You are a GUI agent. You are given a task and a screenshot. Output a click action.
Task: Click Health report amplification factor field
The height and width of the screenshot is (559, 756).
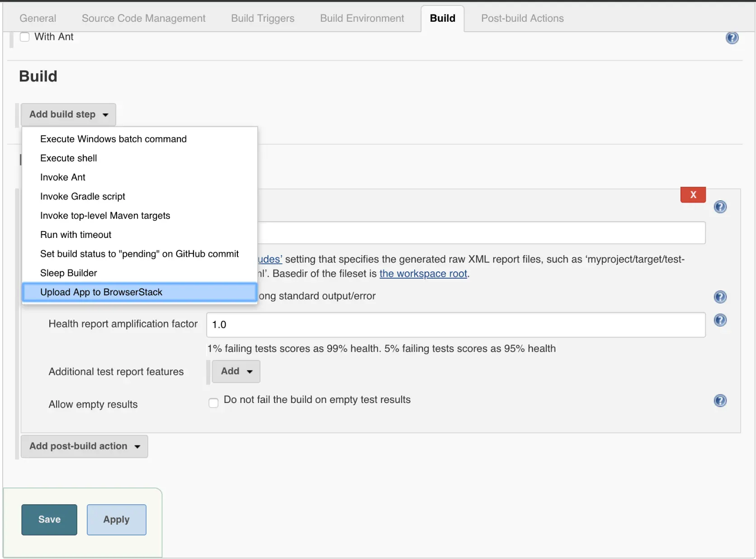point(455,325)
